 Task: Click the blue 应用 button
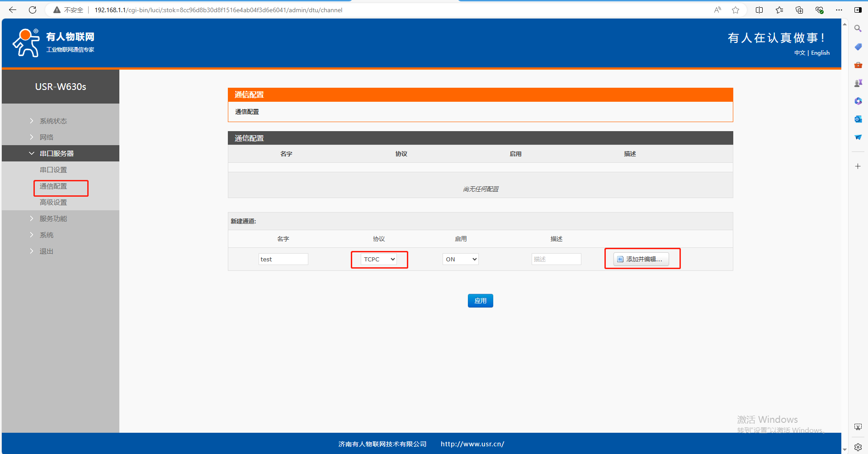[480, 301]
